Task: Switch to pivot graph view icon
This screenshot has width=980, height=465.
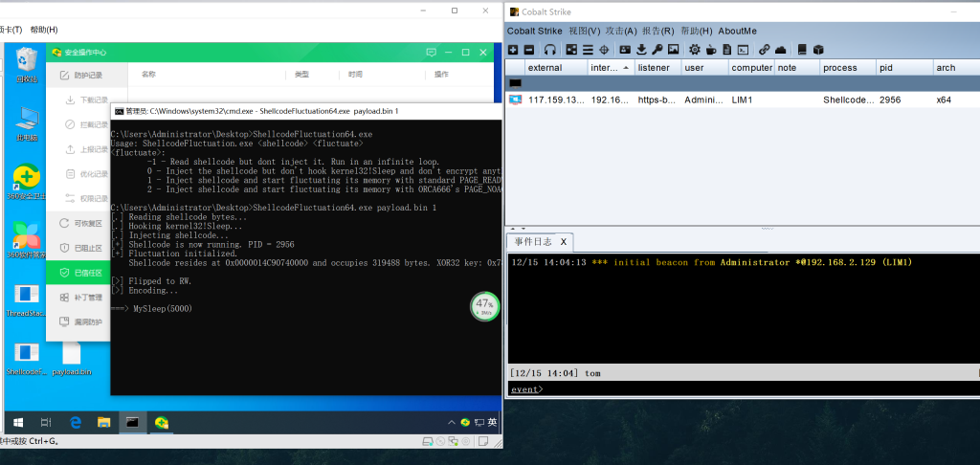Action: pos(571,50)
